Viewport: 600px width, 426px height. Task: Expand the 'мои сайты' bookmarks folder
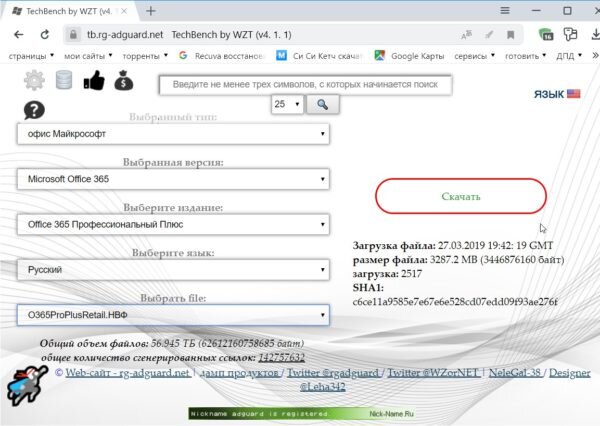pos(88,56)
